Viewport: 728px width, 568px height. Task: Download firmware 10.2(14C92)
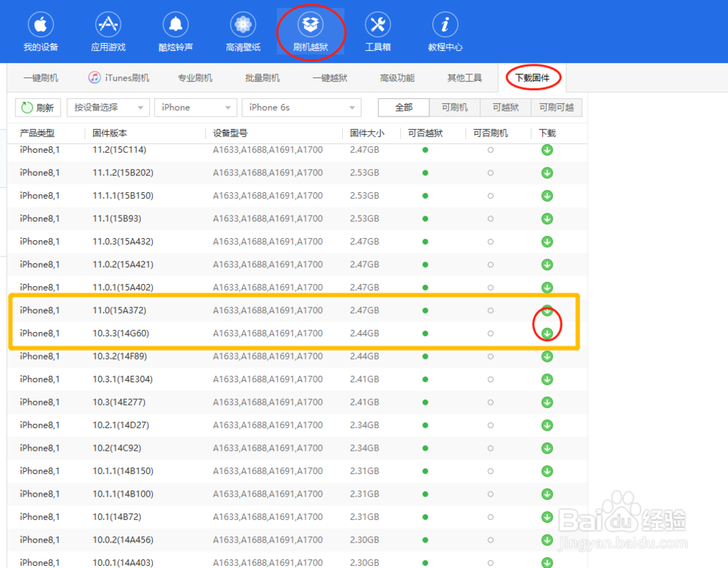[x=547, y=448]
